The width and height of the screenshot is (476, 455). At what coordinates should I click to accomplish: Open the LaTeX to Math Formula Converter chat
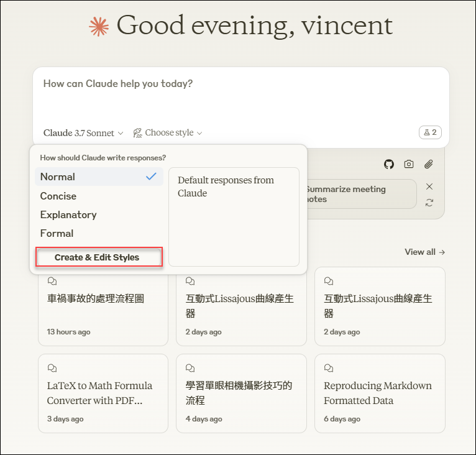[103, 393]
